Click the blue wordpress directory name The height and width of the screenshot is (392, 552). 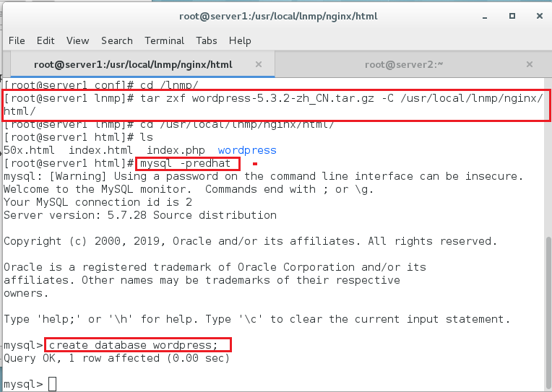[x=247, y=150]
